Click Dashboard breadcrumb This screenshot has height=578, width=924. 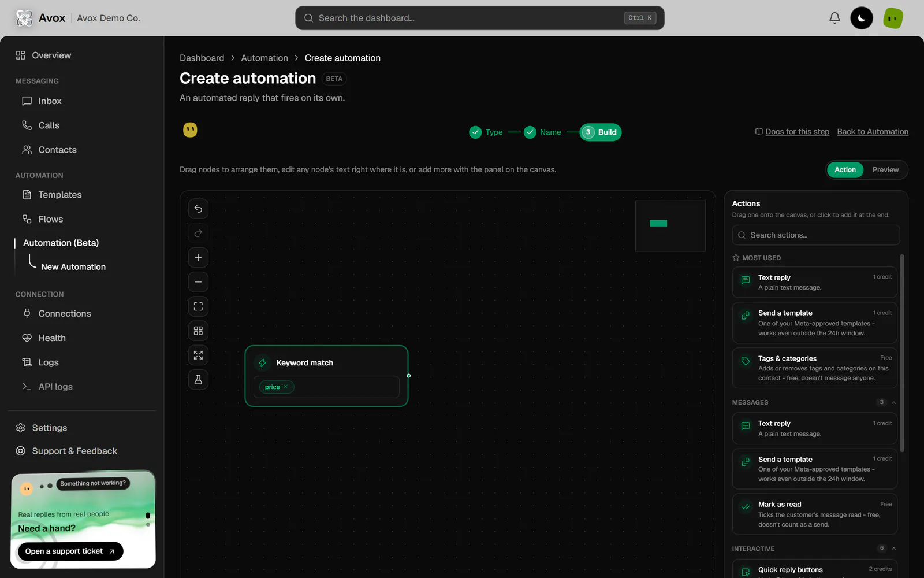click(202, 58)
